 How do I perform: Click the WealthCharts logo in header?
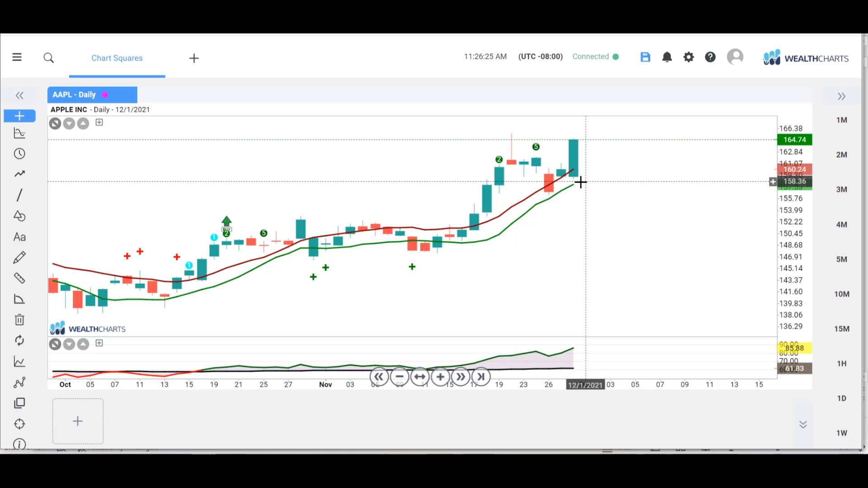pos(806,58)
